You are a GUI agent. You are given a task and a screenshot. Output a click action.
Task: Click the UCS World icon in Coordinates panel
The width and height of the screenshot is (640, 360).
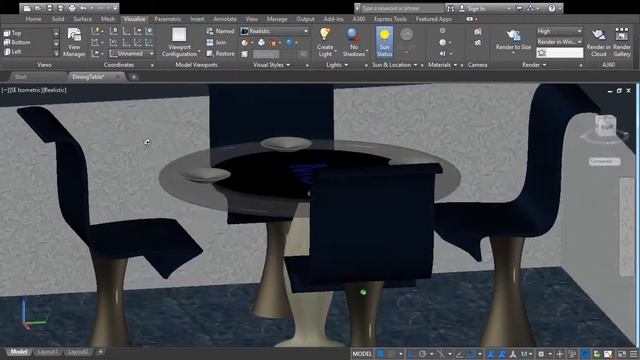pos(149,31)
